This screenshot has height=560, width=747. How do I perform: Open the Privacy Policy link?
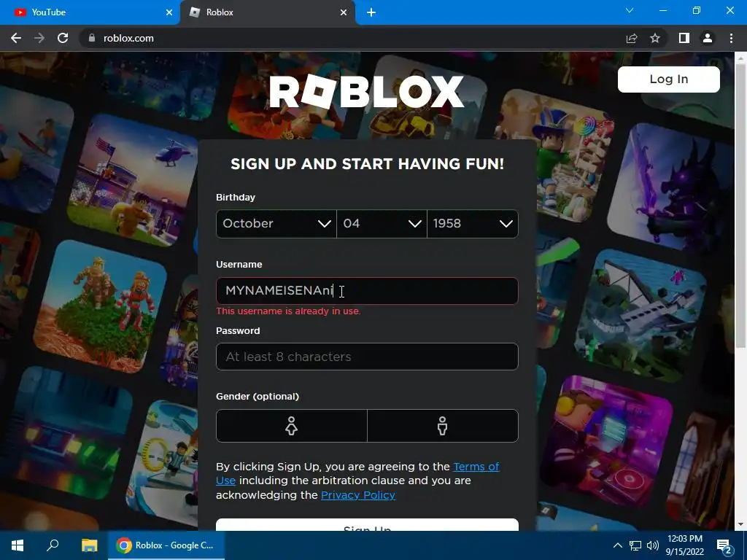pos(357,495)
